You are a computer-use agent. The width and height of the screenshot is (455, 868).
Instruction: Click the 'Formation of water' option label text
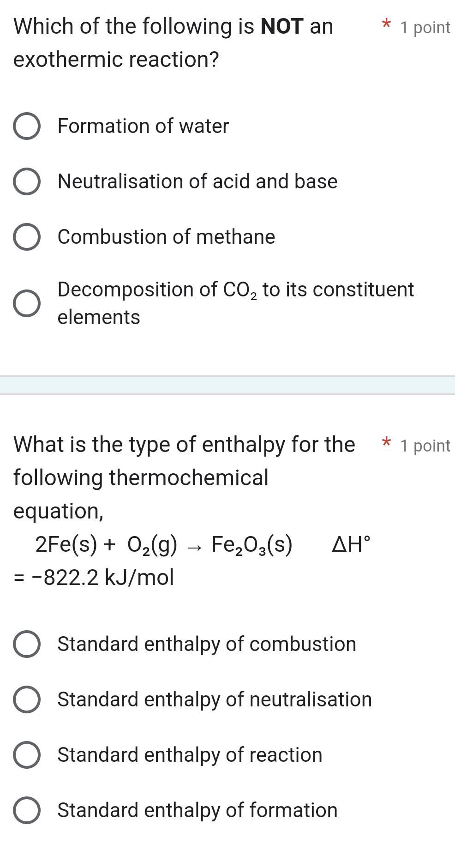pyautogui.click(x=143, y=126)
